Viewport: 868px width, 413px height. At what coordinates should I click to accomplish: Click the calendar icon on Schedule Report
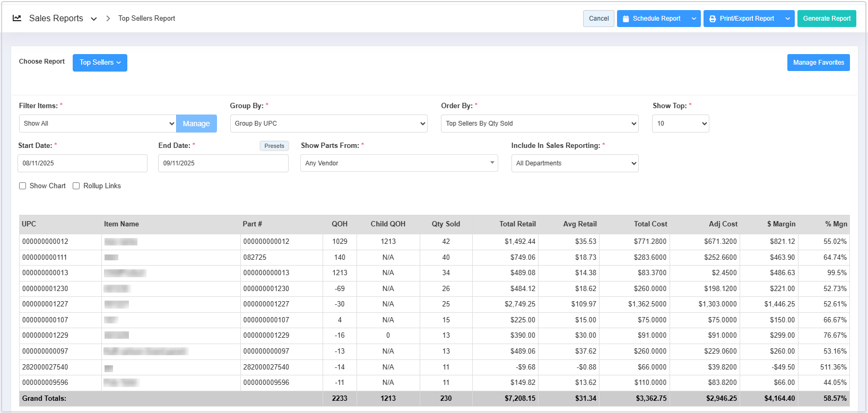click(x=626, y=19)
